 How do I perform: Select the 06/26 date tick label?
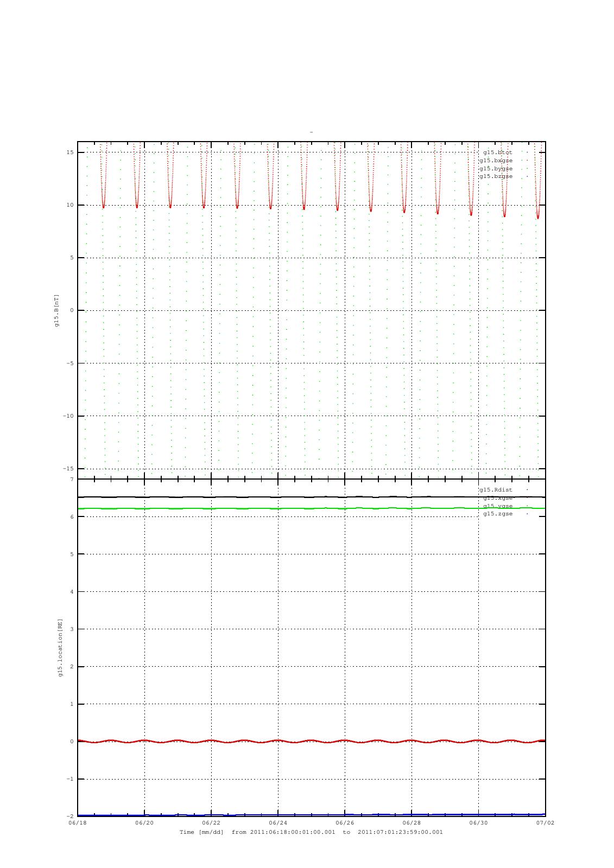345,822
